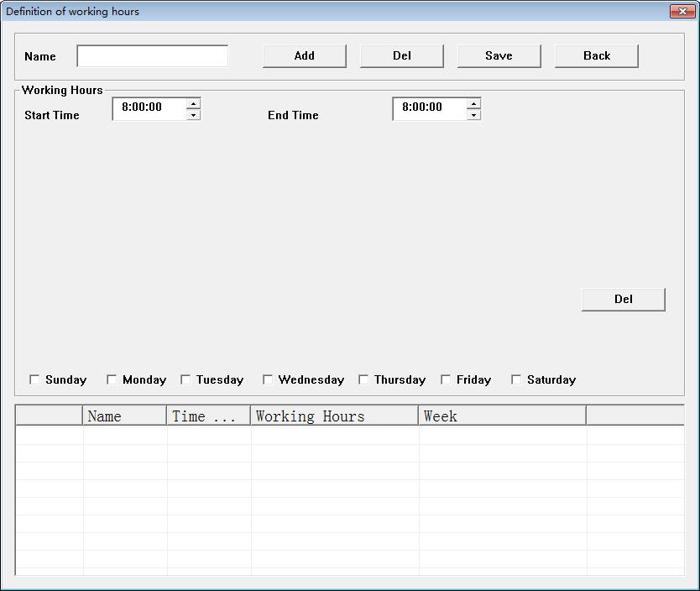
Task: Toggle the Wednesday checkbox
Action: (268, 379)
